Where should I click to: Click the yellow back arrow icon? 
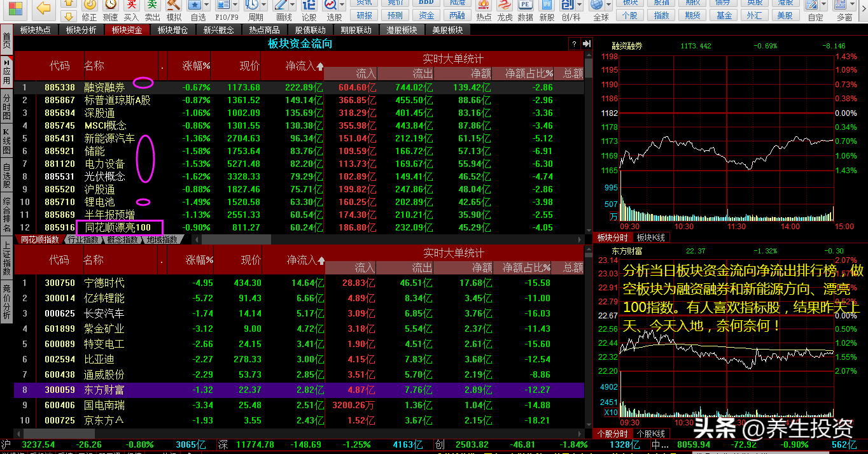[x=43, y=8]
